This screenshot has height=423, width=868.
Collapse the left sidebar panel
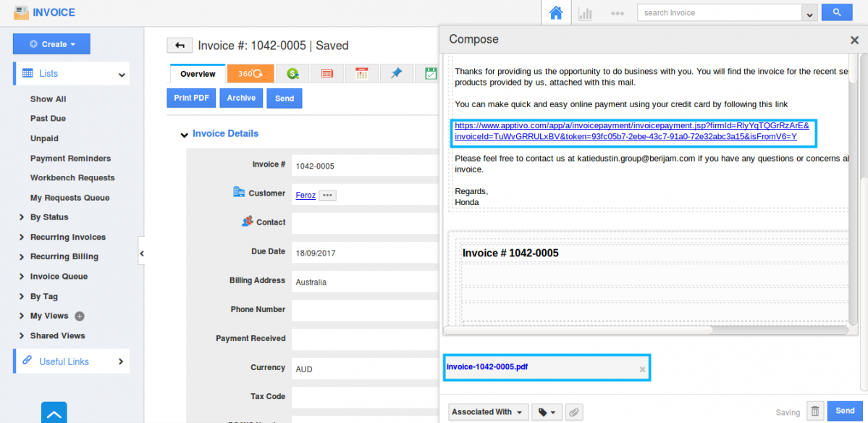point(141,254)
